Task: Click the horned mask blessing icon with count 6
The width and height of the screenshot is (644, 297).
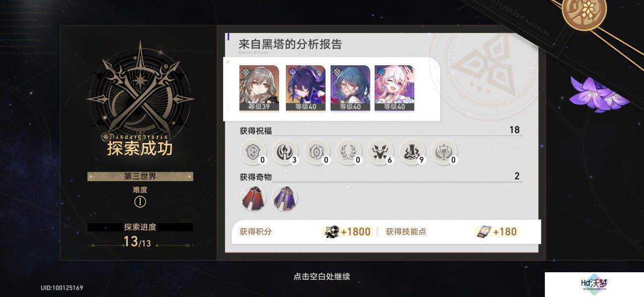Action: click(380, 151)
